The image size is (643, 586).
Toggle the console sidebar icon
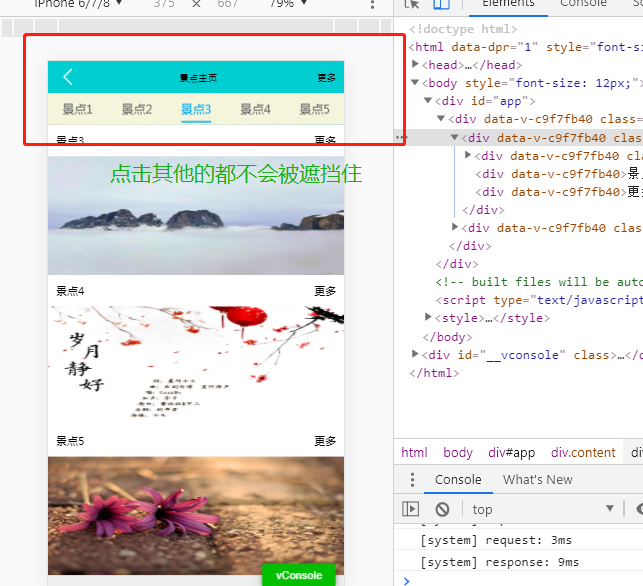[410, 509]
